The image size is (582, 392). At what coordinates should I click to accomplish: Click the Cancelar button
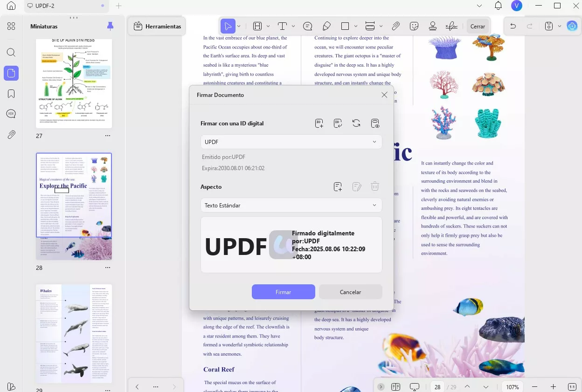tap(351, 292)
